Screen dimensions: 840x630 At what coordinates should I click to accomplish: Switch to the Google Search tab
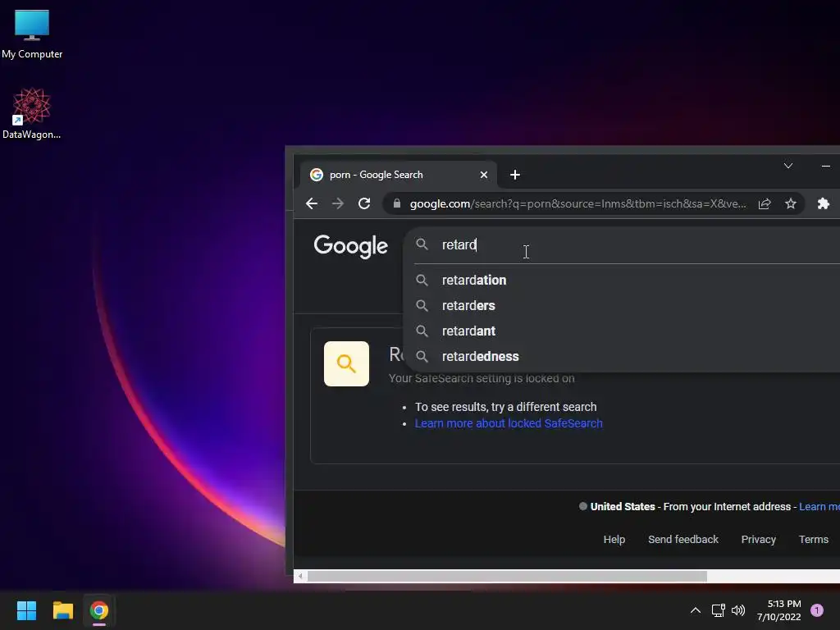tap(397, 175)
